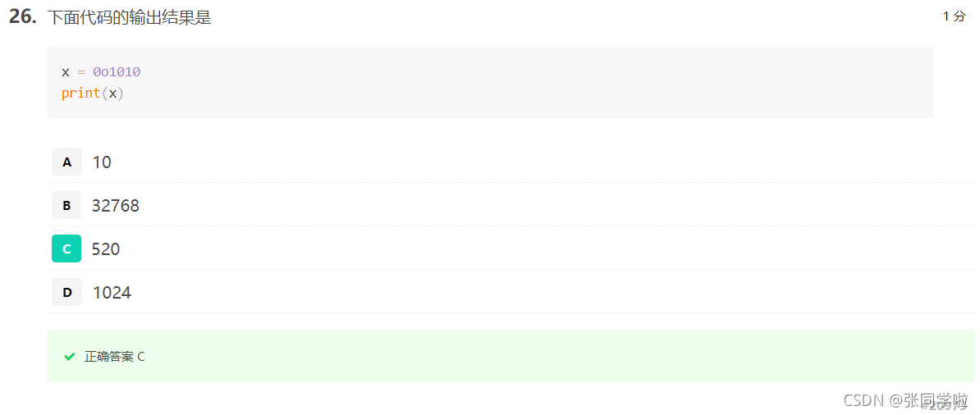This screenshot has width=980, height=415.
Task: Choose answer text 520
Action: (x=106, y=249)
